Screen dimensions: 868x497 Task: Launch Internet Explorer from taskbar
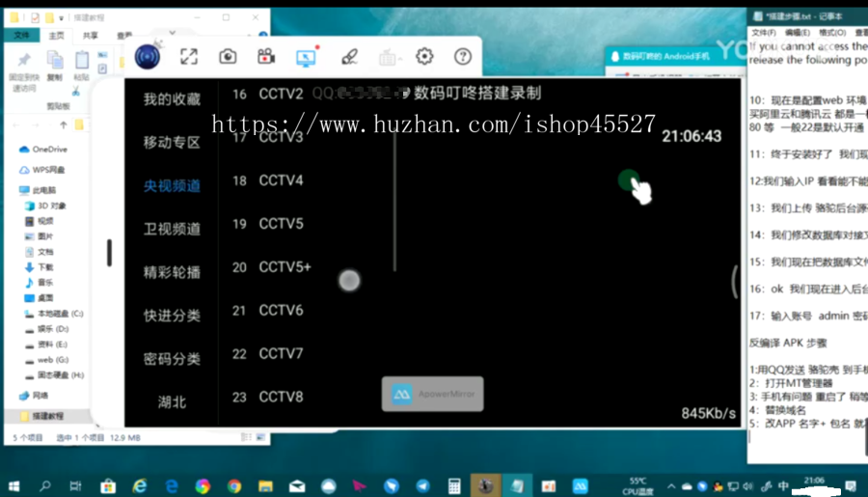point(140,486)
